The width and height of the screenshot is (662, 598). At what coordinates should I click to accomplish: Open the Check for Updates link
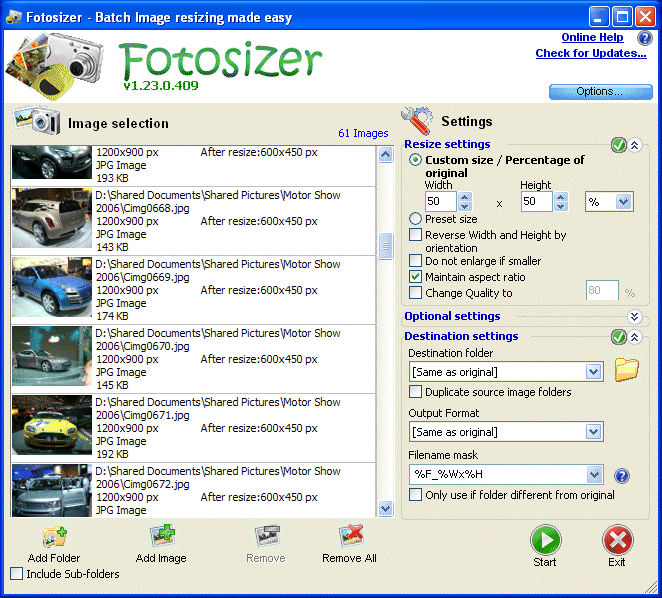tap(590, 54)
